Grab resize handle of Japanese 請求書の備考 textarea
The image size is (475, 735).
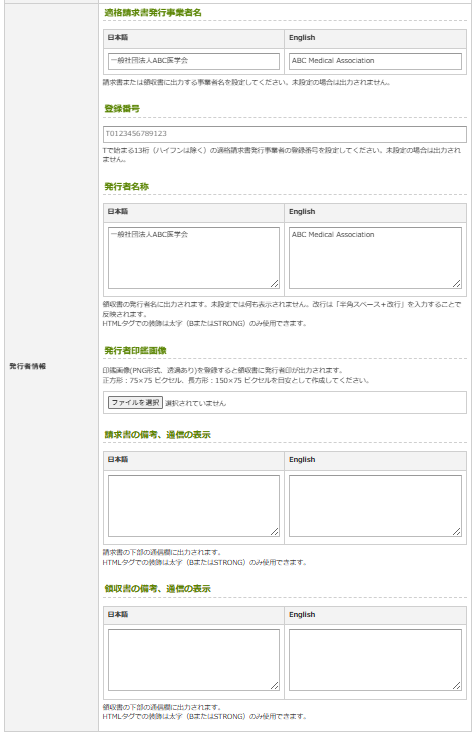tap(275, 532)
